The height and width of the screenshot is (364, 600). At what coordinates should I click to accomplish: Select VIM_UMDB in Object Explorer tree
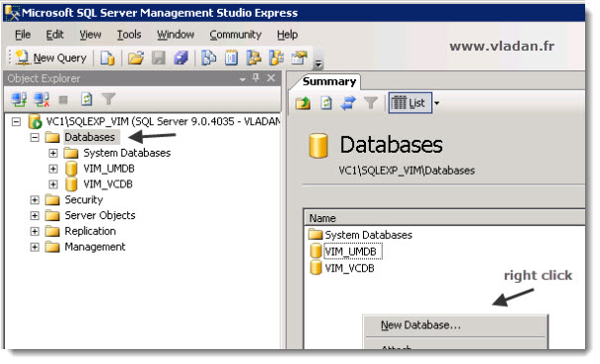pyautogui.click(x=109, y=169)
